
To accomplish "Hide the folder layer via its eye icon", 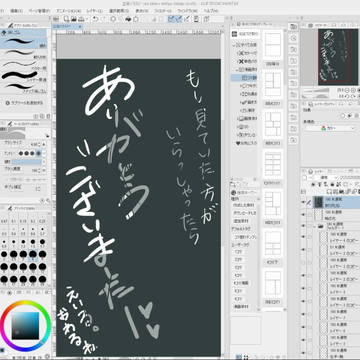I will (x=304, y=227).
